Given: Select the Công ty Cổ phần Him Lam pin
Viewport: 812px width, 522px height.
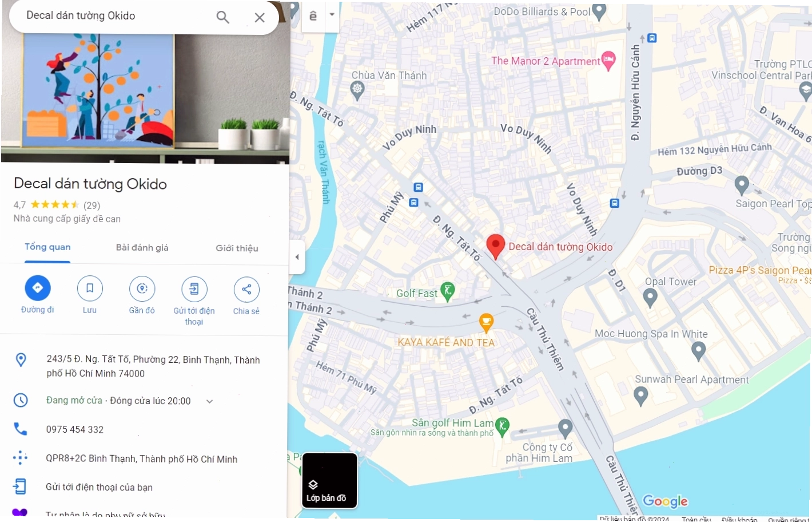Looking at the screenshot, I should 566,428.
